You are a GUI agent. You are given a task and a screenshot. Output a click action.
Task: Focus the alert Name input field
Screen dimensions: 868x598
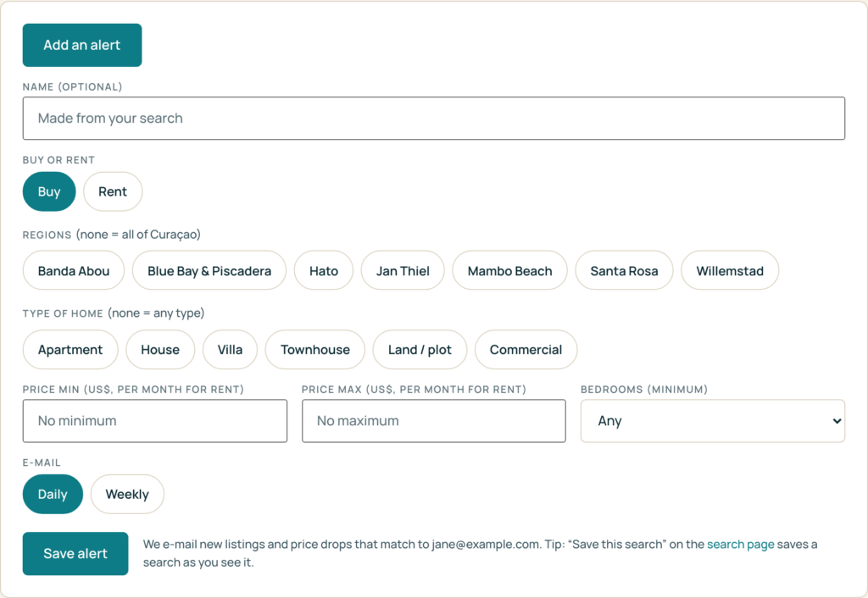click(433, 119)
